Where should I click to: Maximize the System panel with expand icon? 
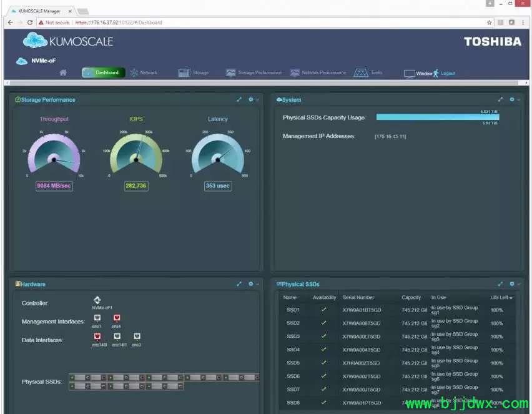pyautogui.click(x=500, y=99)
